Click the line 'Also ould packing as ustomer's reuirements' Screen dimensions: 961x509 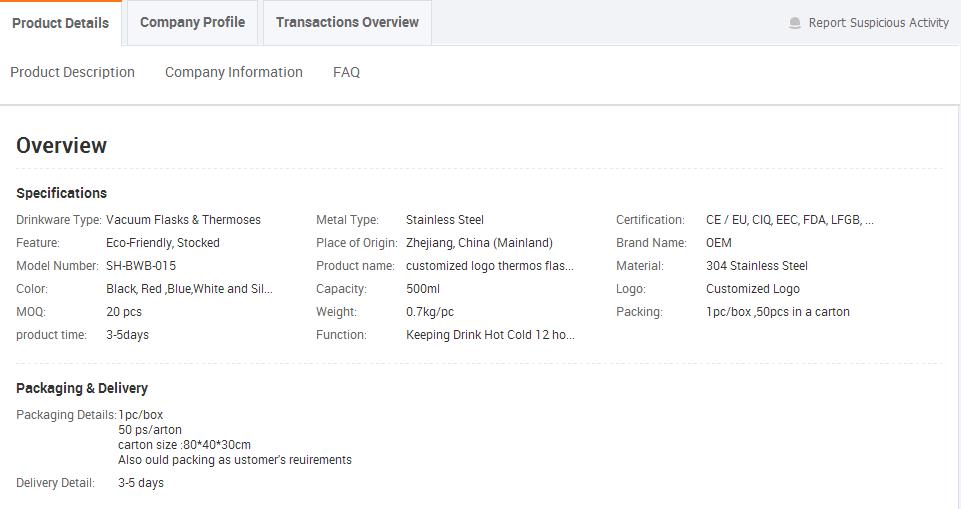pos(235,459)
